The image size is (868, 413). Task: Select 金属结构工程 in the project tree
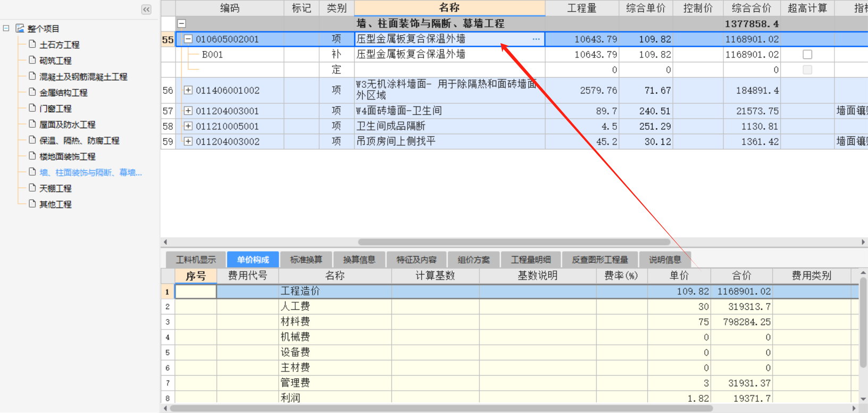[63, 93]
